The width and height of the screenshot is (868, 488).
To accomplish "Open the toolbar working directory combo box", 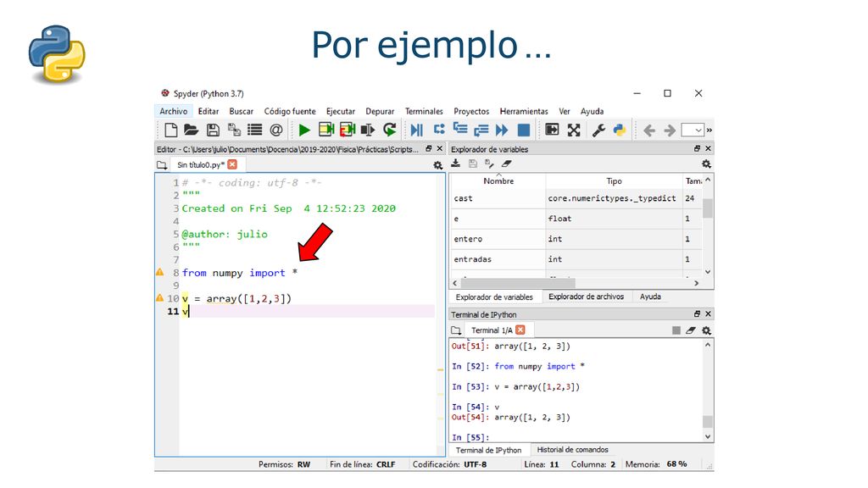I will coord(693,130).
